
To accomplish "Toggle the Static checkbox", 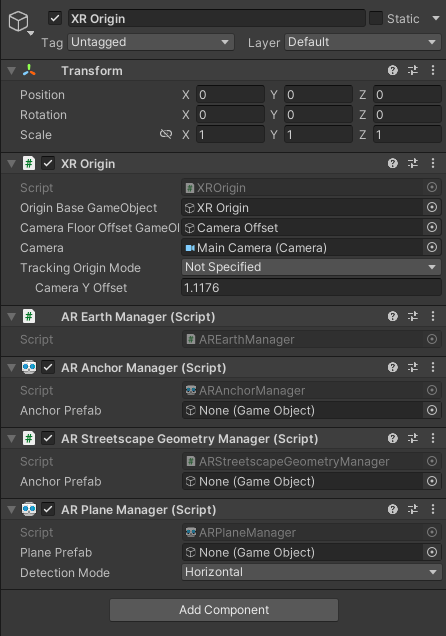I will pos(376,18).
